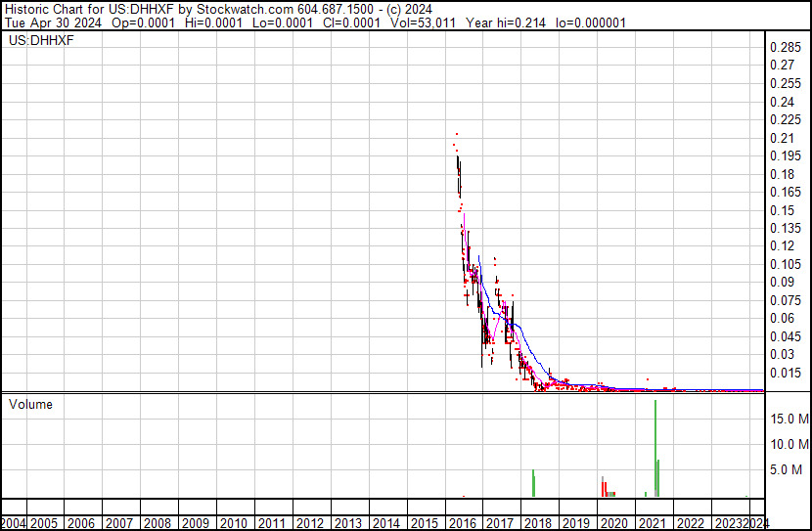This screenshot has height=531, width=812.
Task: Click the 0.21 price axis label
Action: pos(782,138)
